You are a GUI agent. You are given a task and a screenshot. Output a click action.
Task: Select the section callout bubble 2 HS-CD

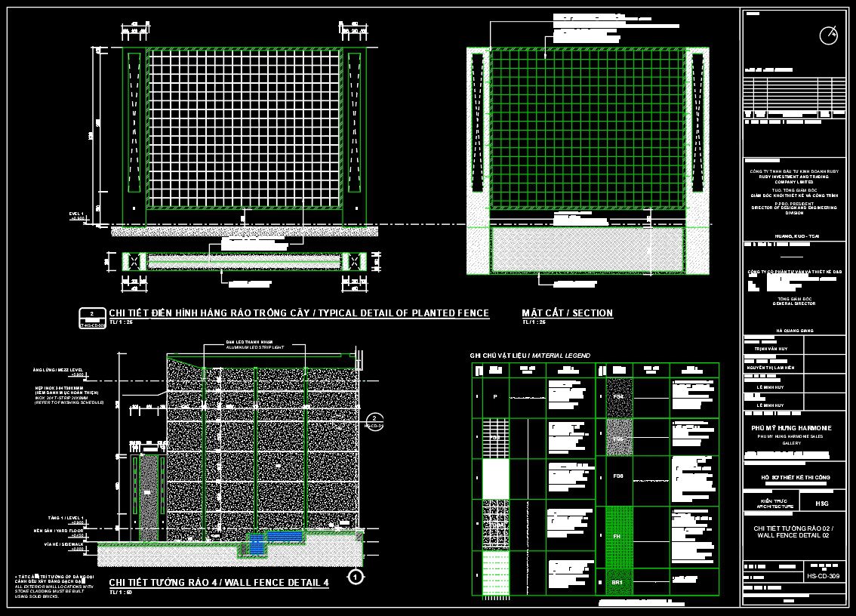tap(373, 421)
